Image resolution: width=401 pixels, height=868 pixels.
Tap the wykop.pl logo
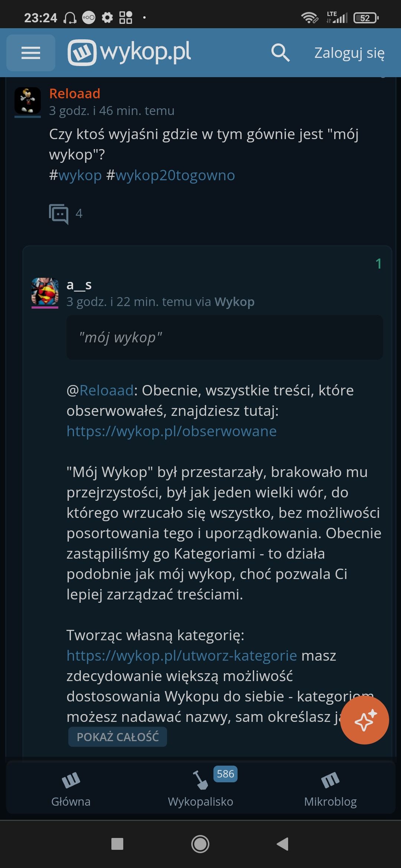[129, 52]
